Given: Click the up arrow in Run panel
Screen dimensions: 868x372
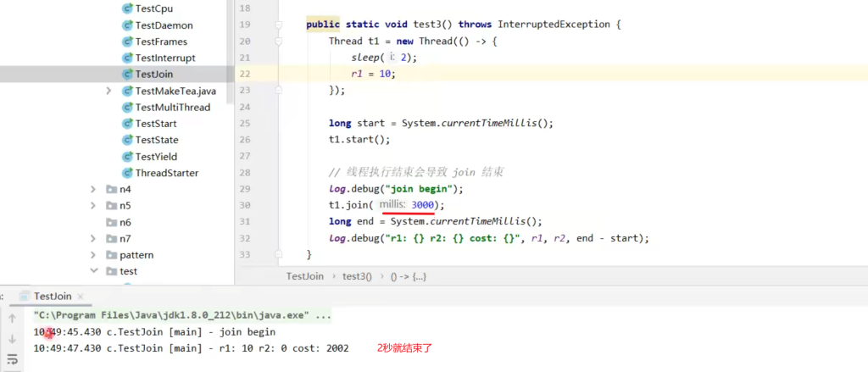Looking at the screenshot, I should (x=12, y=319).
